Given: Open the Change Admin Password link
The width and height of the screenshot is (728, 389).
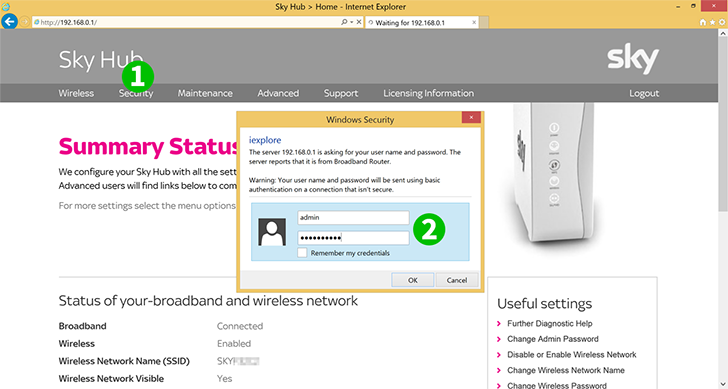Looking at the screenshot, I should (x=553, y=339).
